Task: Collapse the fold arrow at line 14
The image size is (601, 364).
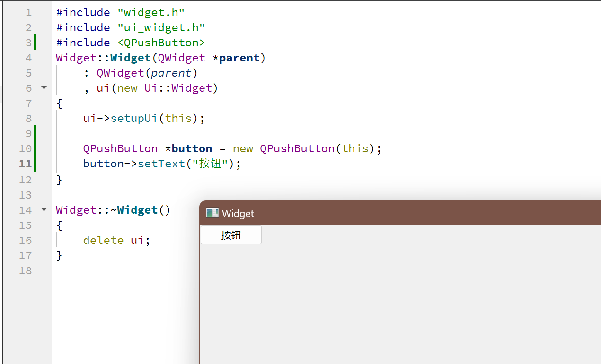Action: pyautogui.click(x=44, y=209)
